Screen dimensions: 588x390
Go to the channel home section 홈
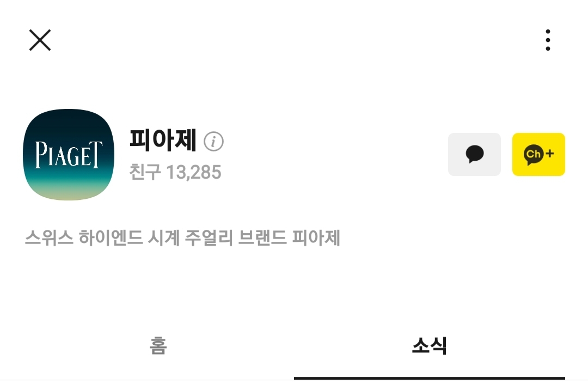pyautogui.click(x=158, y=345)
